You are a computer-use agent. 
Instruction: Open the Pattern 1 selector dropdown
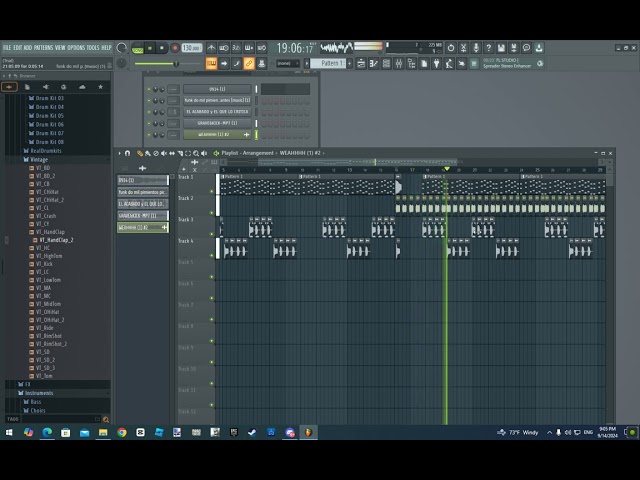(x=328, y=63)
